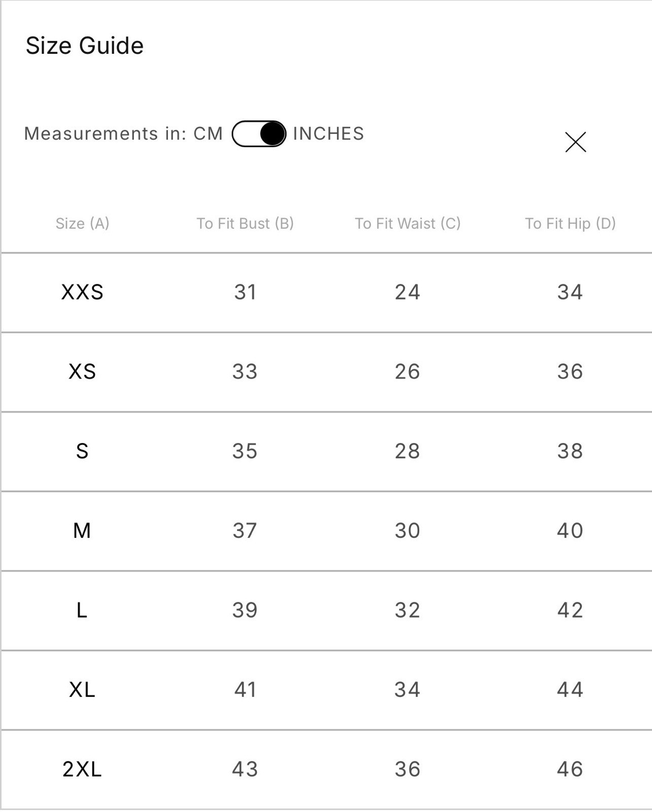Pick the 2XL size row label
The image size is (652, 812).
tap(82, 769)
